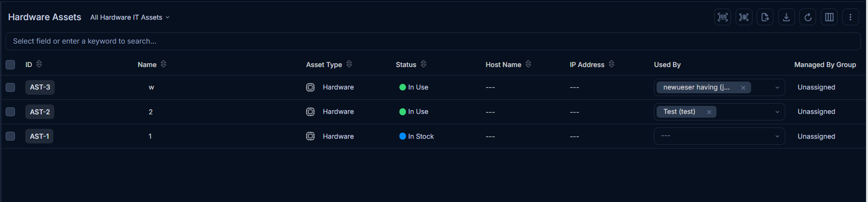Click the Name column header label
Image resolution: width=868 pixels, height=202 pixels.
[x=147, y=65]
